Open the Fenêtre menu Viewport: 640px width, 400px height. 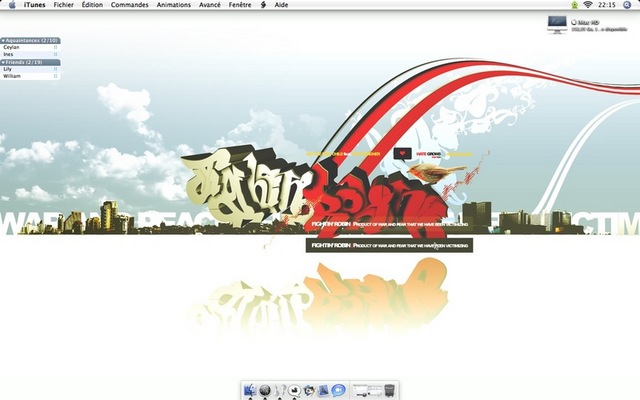240,5
